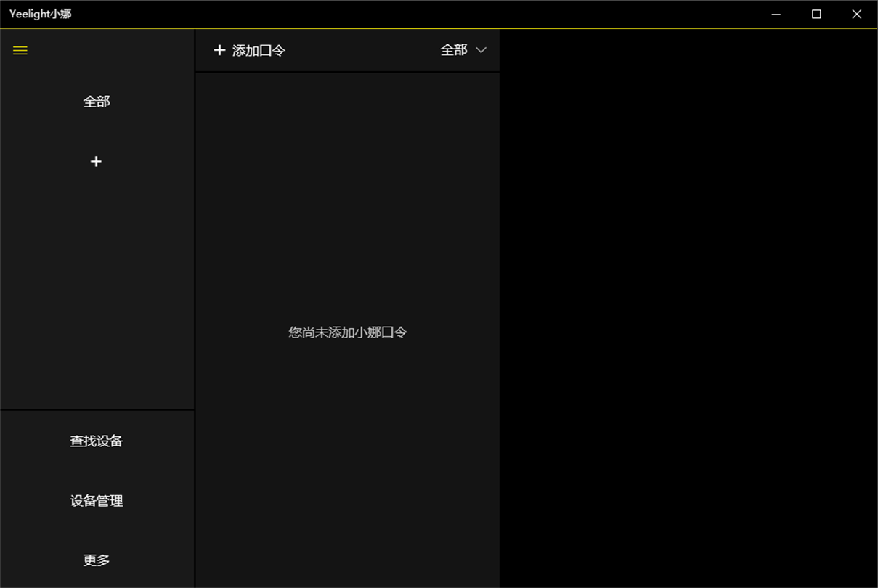Click the 您尚未添加小娜口令 message text

click(348, 332)
